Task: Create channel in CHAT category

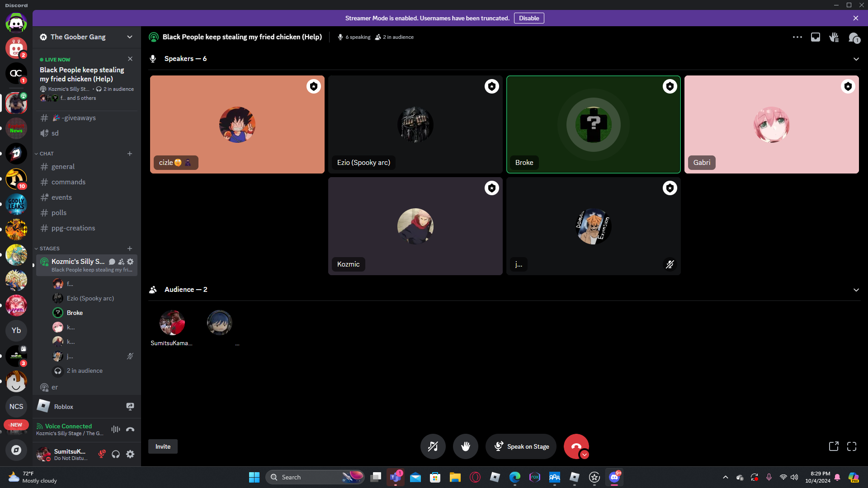Action: 130,154
